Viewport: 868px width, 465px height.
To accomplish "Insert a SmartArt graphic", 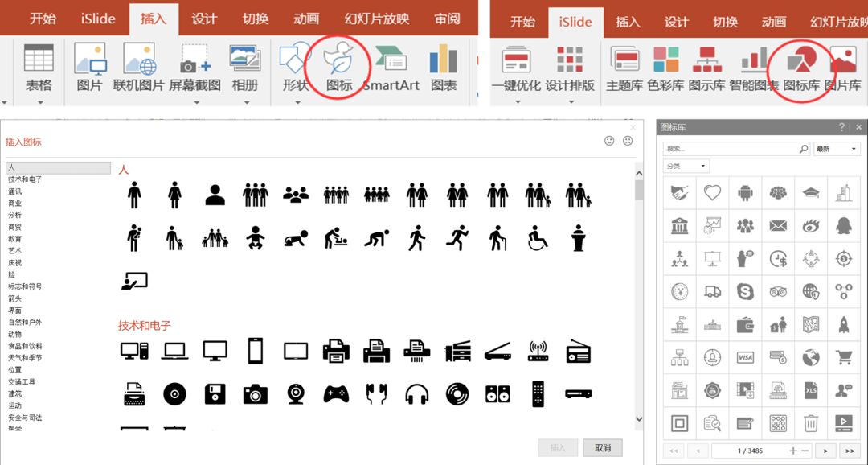I will pyautogui.click(x=391, y=68).
